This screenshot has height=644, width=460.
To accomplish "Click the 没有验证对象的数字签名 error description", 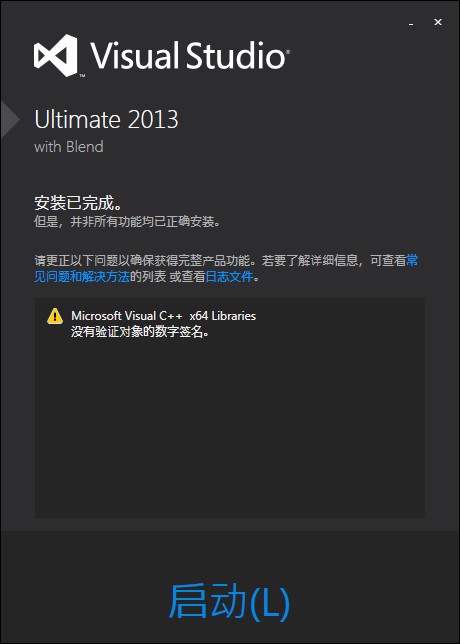I will coord(140,332).
